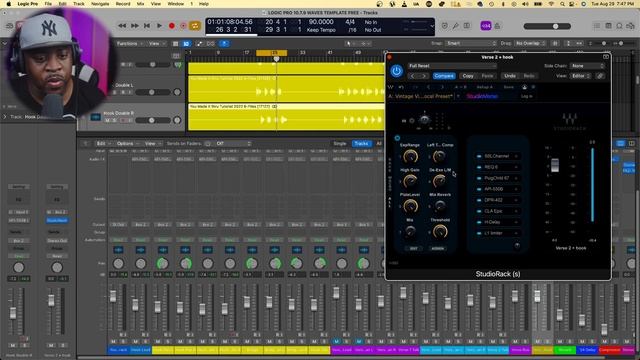640x360 pixels.
Task: Open the plugin View Editor dropdown
Action: [581, 76]
